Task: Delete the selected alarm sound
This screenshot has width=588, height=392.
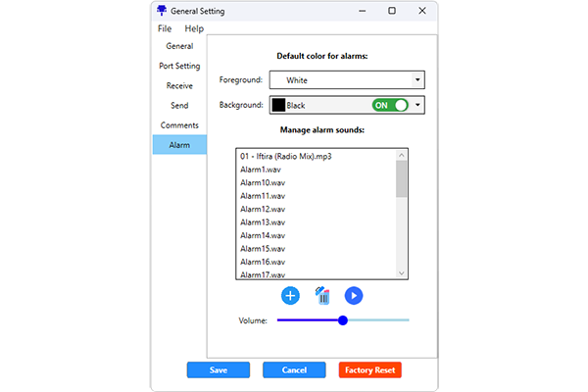Action: (x=322, y=296)
